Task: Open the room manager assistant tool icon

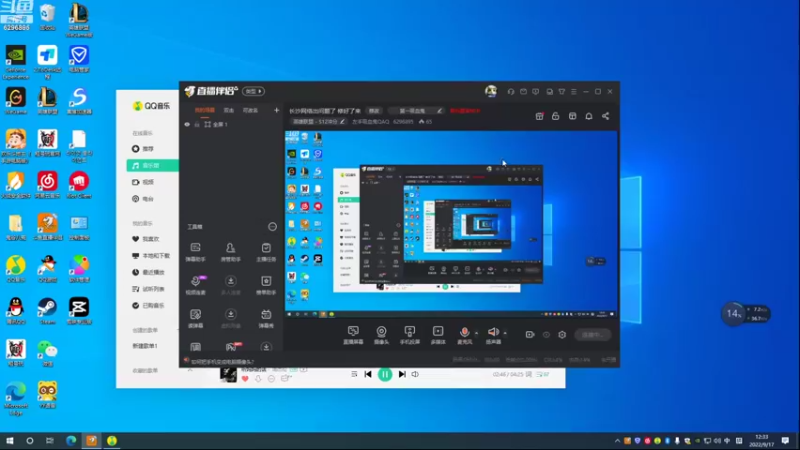Action: (231, 252)
